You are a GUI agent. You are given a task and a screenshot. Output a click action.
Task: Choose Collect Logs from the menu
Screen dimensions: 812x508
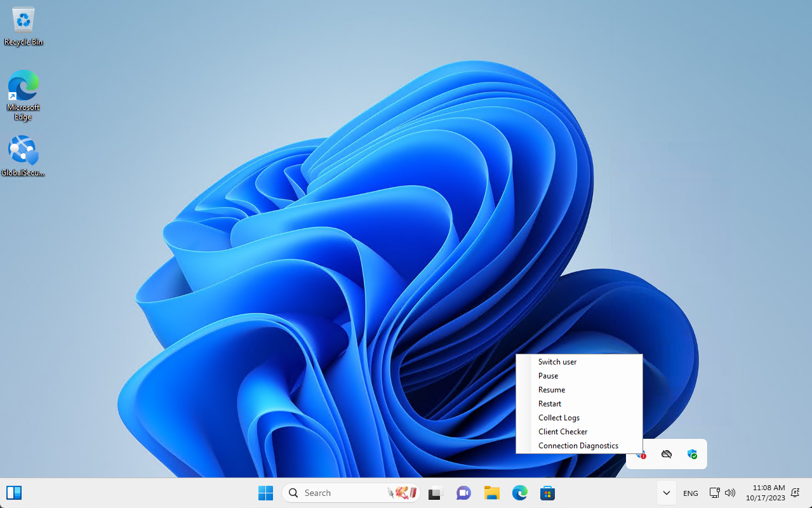(x=559, y=418)
